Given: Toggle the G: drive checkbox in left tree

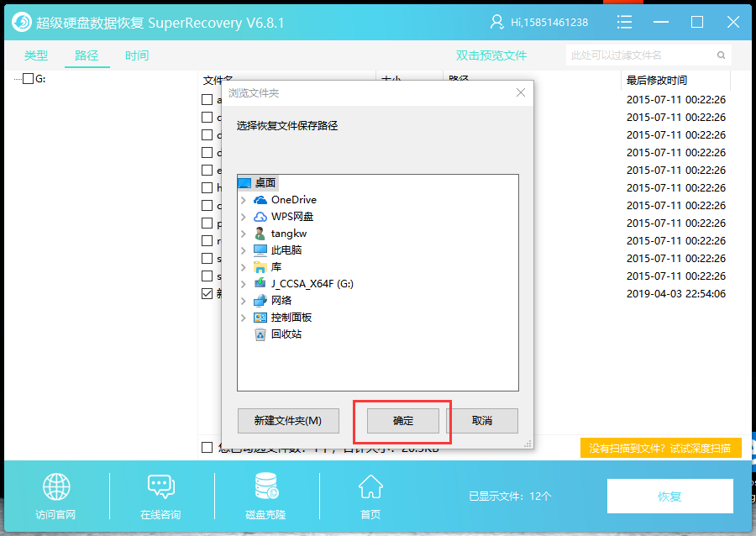Looking at the screenshot, I should [29, 79].
